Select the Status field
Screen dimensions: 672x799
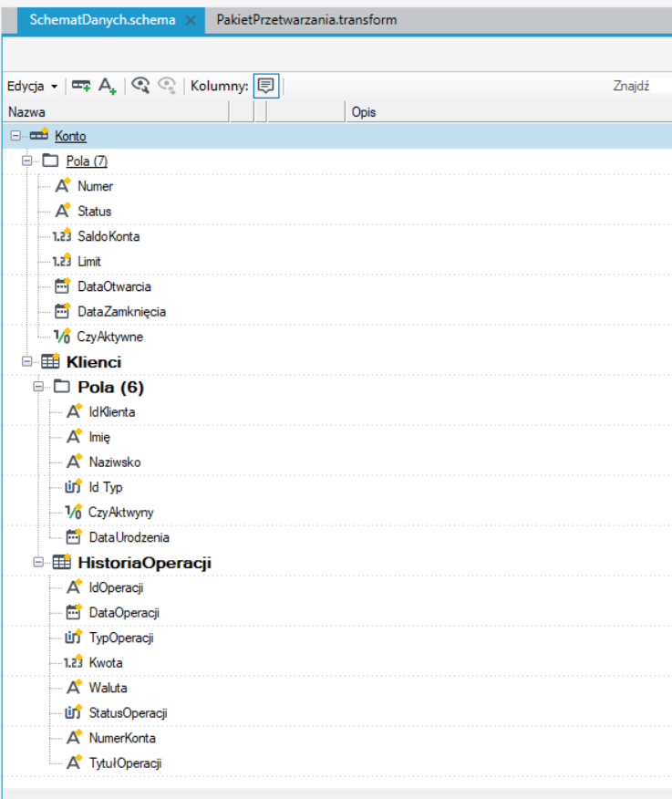94,211
